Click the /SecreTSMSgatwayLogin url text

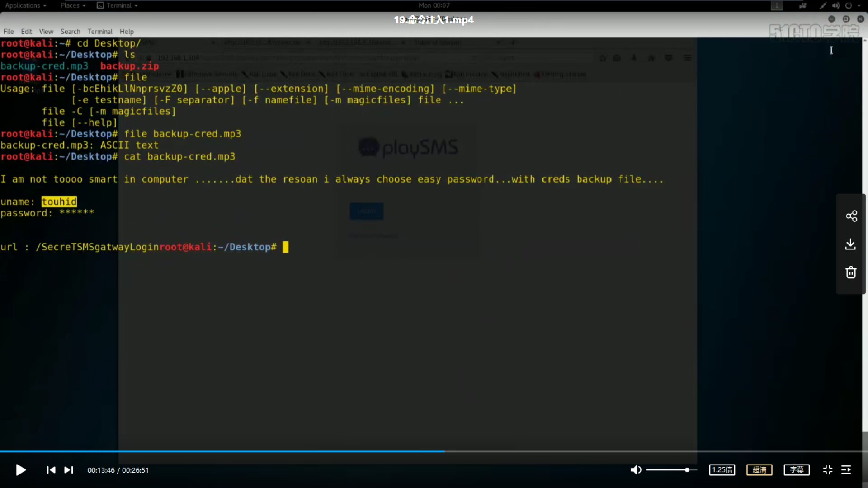97,247
